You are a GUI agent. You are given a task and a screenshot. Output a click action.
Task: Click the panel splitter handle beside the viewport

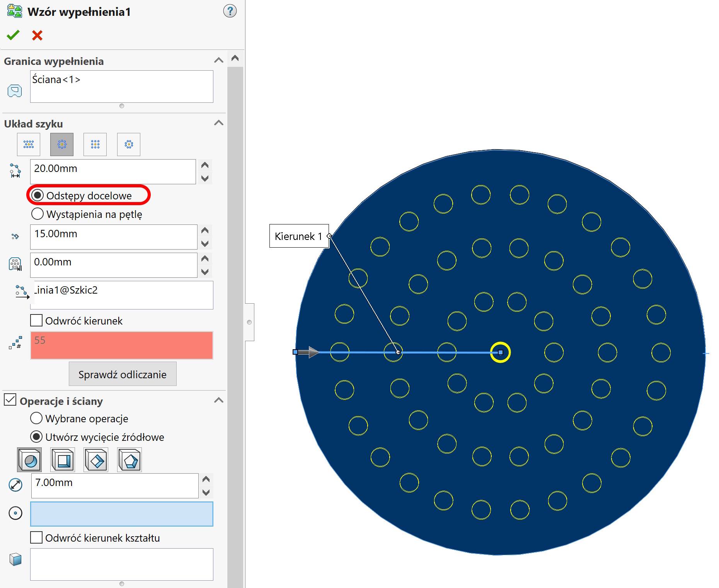250,322
